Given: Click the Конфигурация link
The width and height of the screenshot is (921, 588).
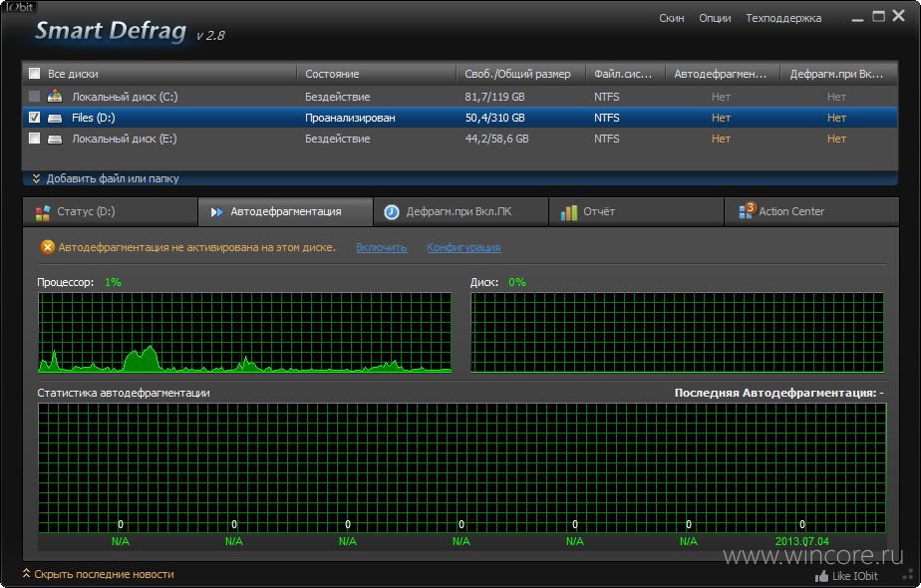Looking at the screenshot, I should (x=464, y=248).
